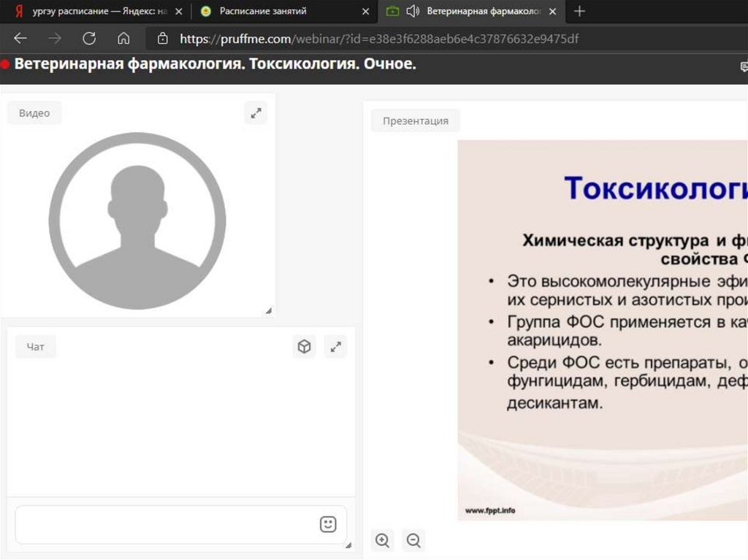Click the pruffme.com address bar URL
This screenshot has width=748, height=560.
click(378, 39)
